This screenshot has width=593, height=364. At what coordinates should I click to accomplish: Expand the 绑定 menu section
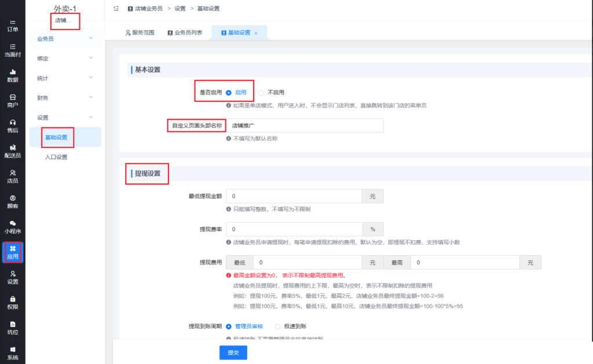(x=65, y=58)
